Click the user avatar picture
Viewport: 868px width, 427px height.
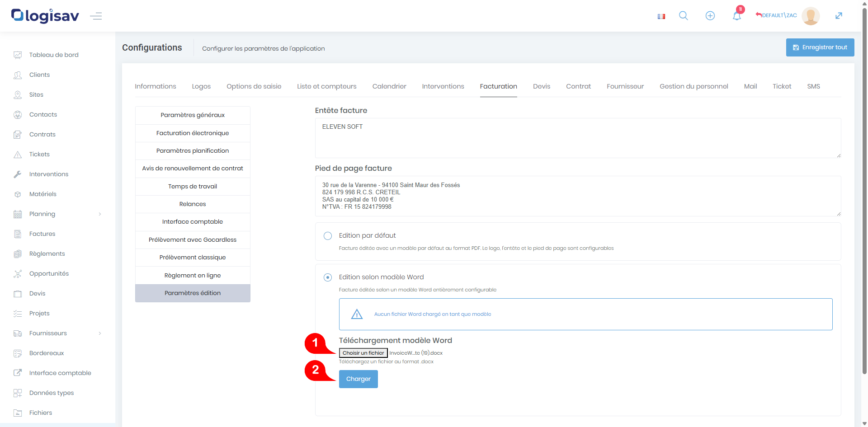[810, 16]
